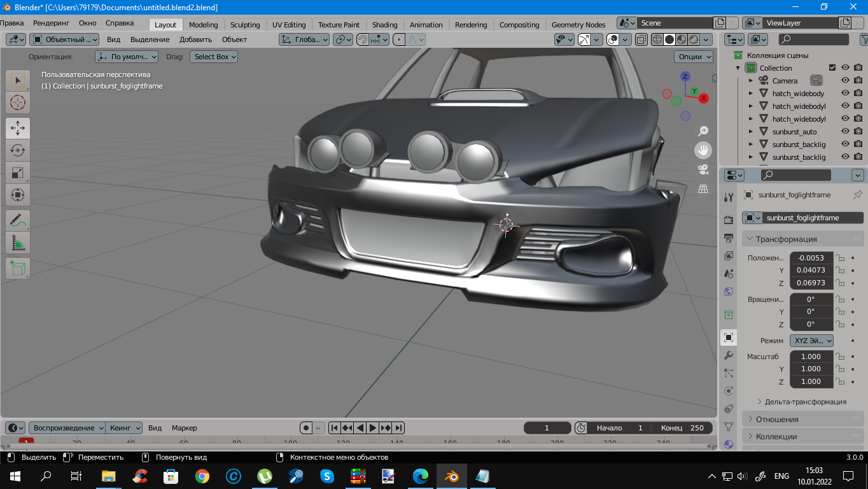This screenshot has height=489, width=868.
Task: Open the Modifiers wrench properties tab
Action: [x=729, y=355]
